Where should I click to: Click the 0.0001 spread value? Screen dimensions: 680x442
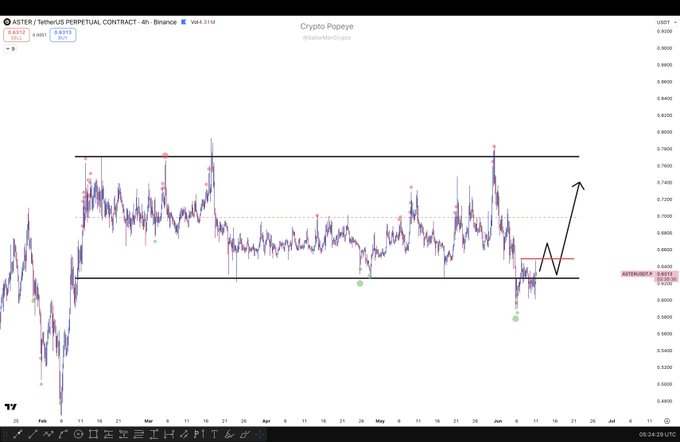point(39,35)
